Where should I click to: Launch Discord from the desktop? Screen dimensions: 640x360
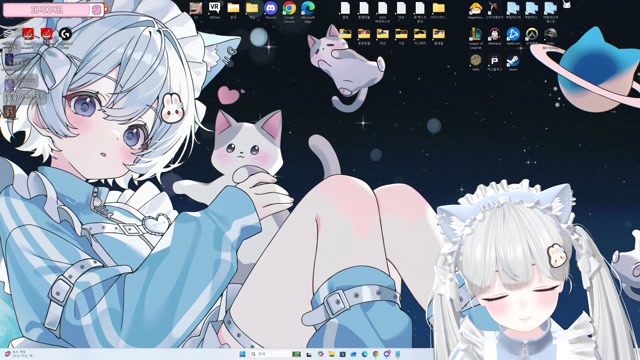(x=270, y=8)
